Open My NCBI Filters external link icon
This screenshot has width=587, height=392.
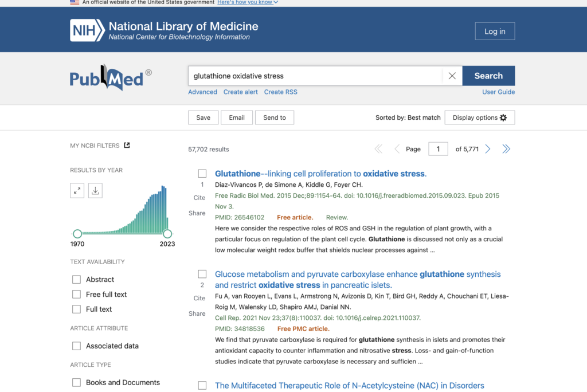(x=127, y=146)
